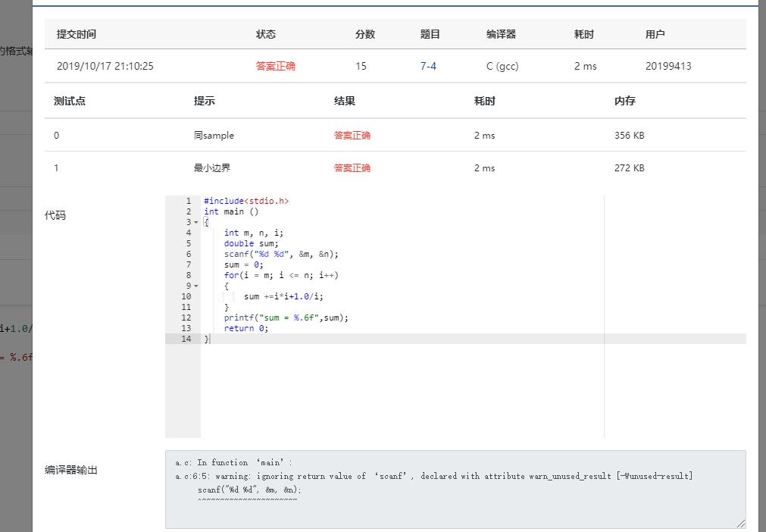Click line number 1 in the editor gutter
This screenshot has height=532, width=766.
pos(188,202)
